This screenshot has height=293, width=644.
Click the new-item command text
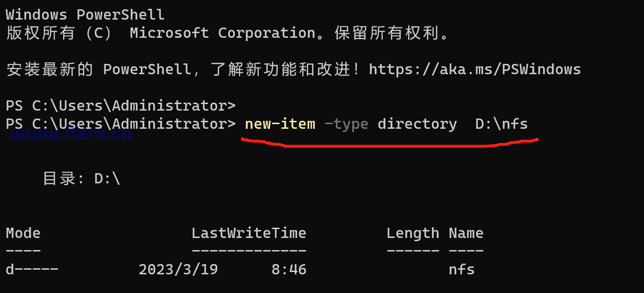click(x=280, y=124)
